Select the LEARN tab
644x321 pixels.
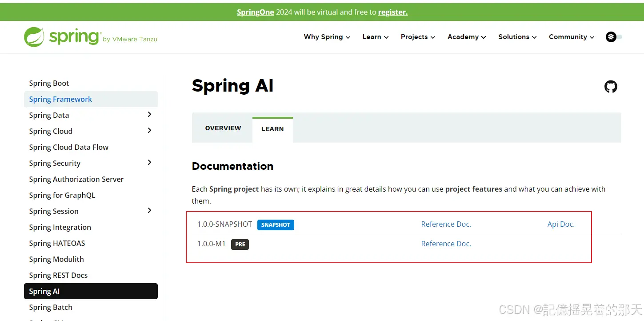272,129
